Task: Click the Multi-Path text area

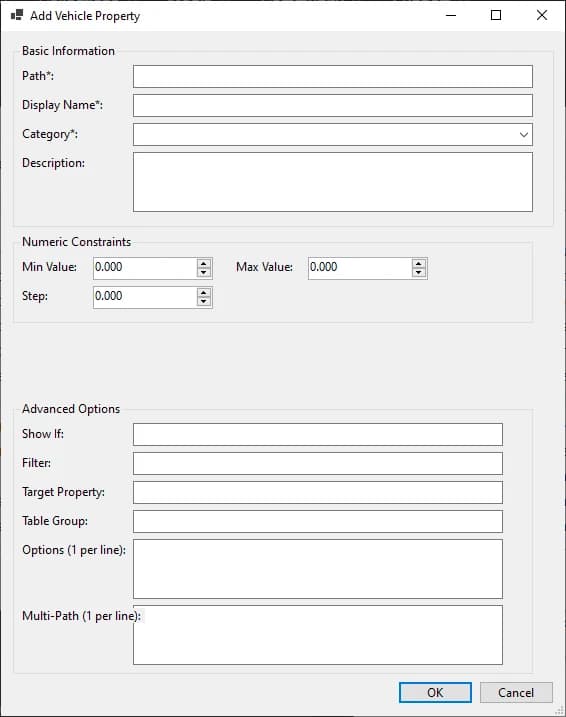Action: pyautogui.click(x=318, y=635)
